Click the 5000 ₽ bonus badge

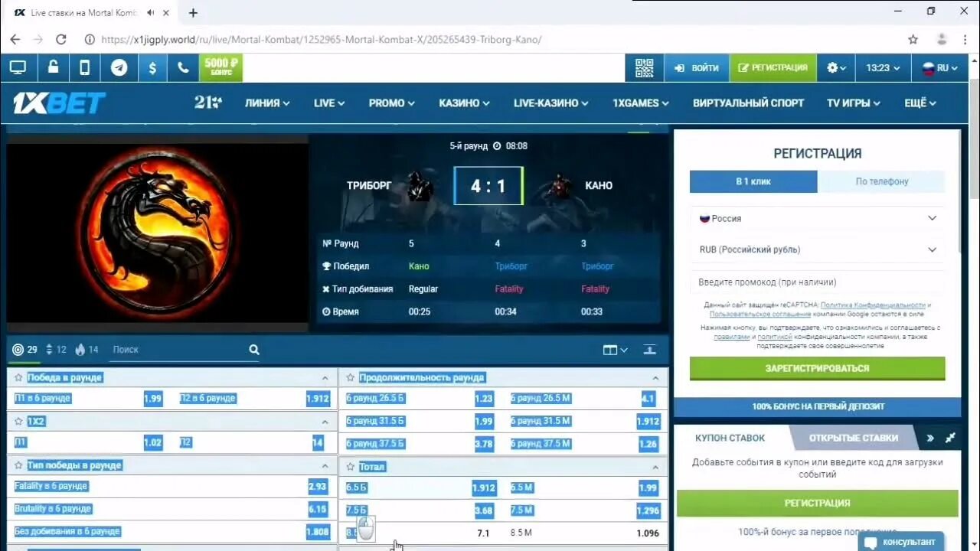click(x=221, y=67)
